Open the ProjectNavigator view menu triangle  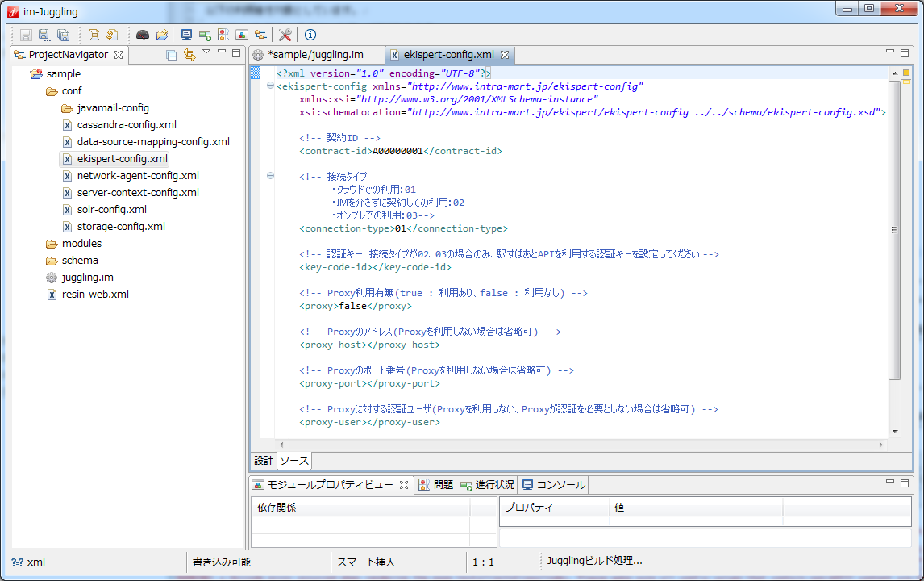click(x=206, y=52)
